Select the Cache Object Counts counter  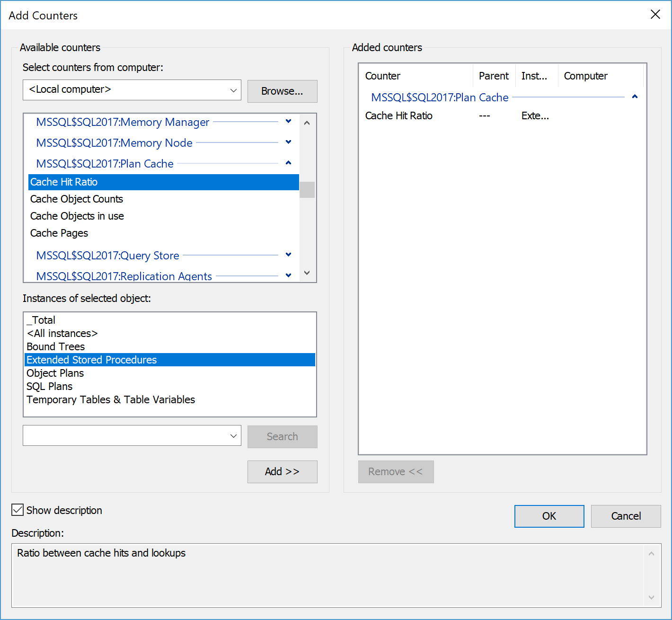pos(164,199)
